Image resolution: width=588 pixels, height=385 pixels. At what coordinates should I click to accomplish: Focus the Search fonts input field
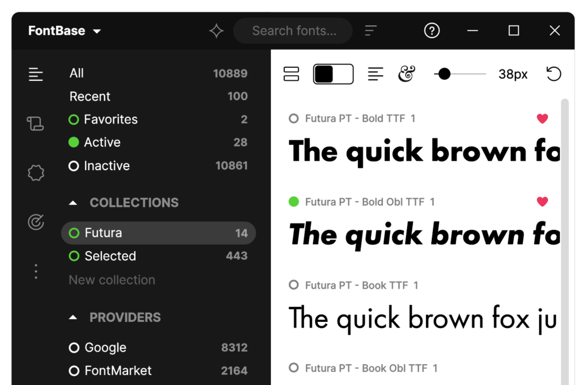point(293,31)
